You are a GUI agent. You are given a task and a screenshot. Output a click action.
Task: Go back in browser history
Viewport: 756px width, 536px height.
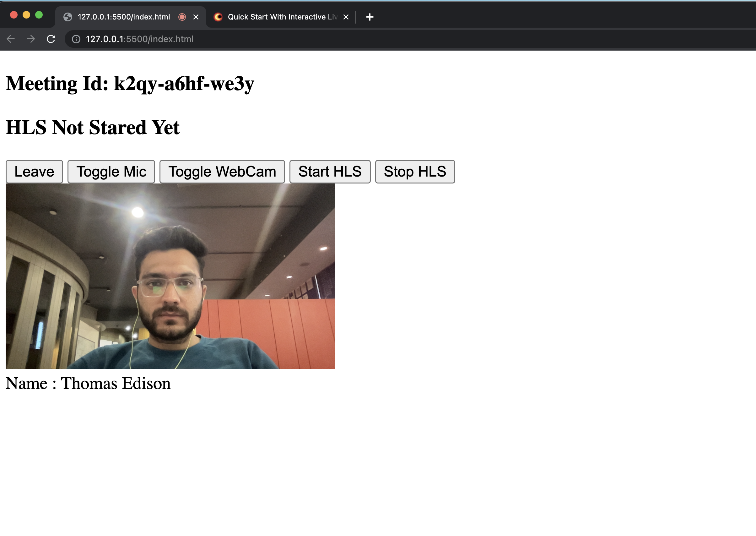[11, 39]
